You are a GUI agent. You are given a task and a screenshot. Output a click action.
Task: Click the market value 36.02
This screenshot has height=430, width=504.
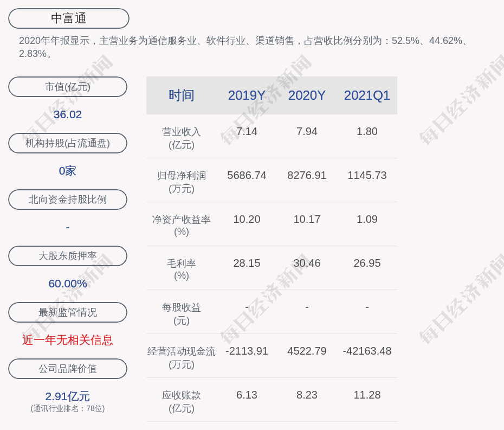[x=68, y=114]
